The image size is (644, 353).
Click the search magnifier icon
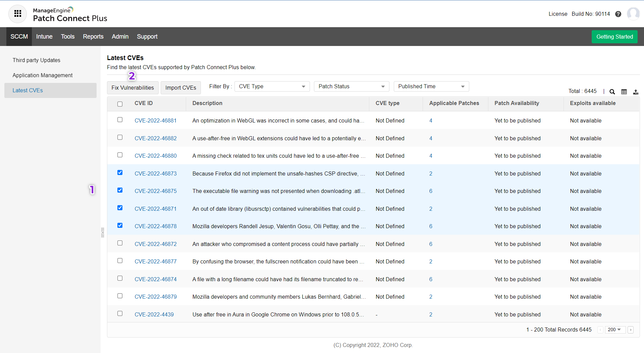coord(612,92)
